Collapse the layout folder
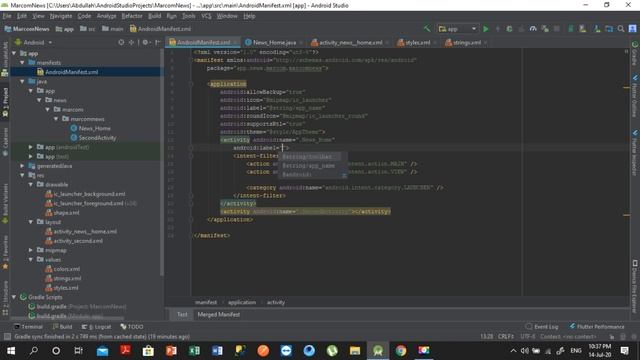640x360 pixels. click(x=31, y=222)
